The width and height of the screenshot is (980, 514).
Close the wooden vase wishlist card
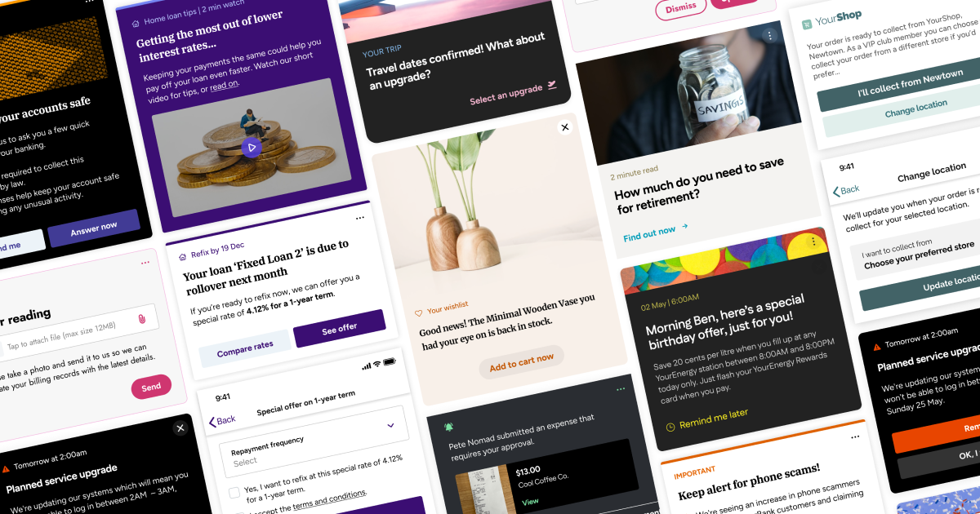pyautogui.click(x=564, y=127)
